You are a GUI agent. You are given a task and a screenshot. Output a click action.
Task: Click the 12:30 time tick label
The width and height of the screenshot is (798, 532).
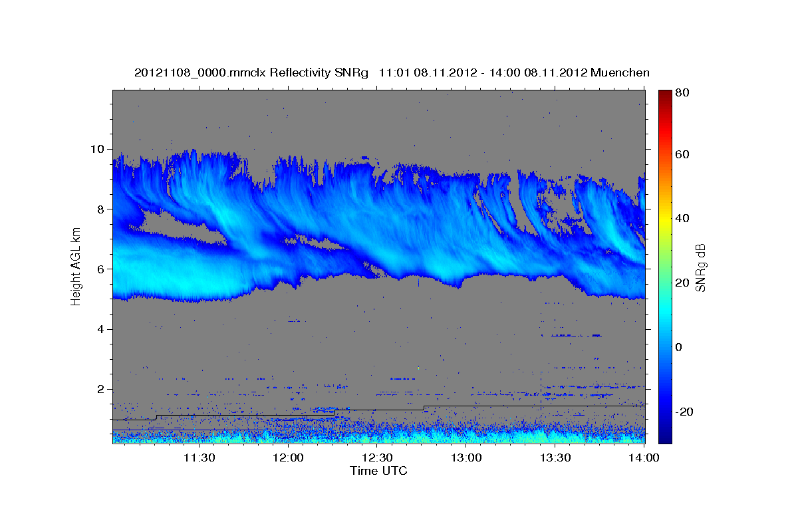[377, 458]
